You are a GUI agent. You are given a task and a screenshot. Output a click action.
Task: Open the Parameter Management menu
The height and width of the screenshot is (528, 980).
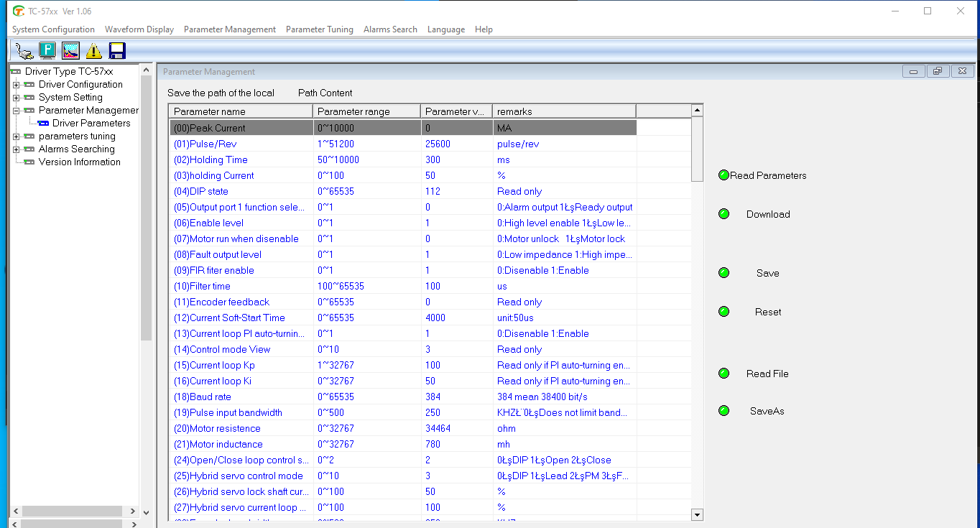click(230, 29)
